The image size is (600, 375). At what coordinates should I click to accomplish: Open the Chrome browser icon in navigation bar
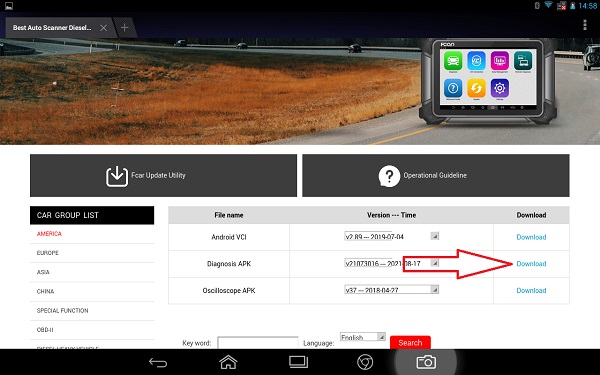click(365, 362)
